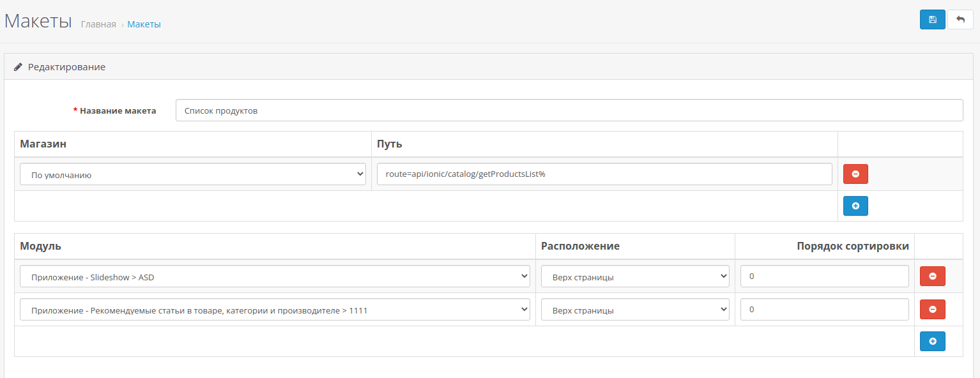
Task: Remove the getProductsList route row
Action: tap(855, 174)
